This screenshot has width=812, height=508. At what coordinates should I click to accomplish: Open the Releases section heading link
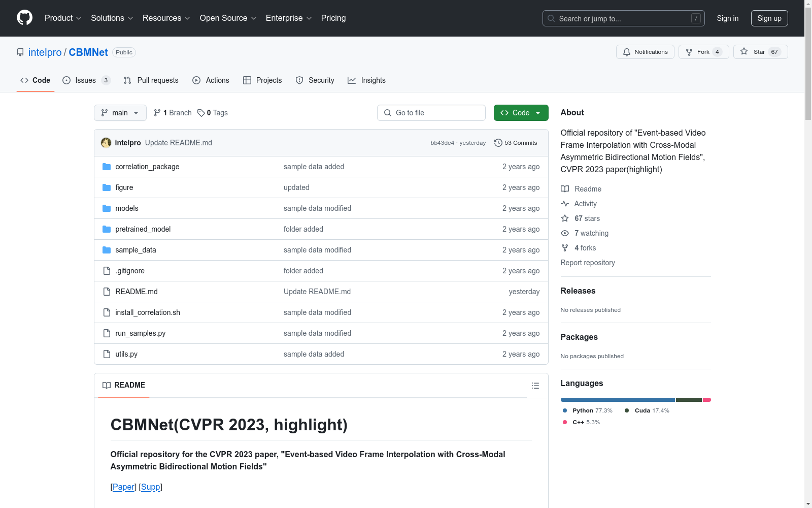point(578,291)
